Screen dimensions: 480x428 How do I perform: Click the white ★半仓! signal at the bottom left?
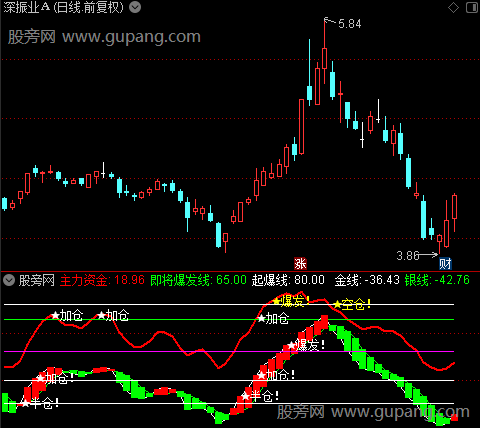tap(40, 403)
